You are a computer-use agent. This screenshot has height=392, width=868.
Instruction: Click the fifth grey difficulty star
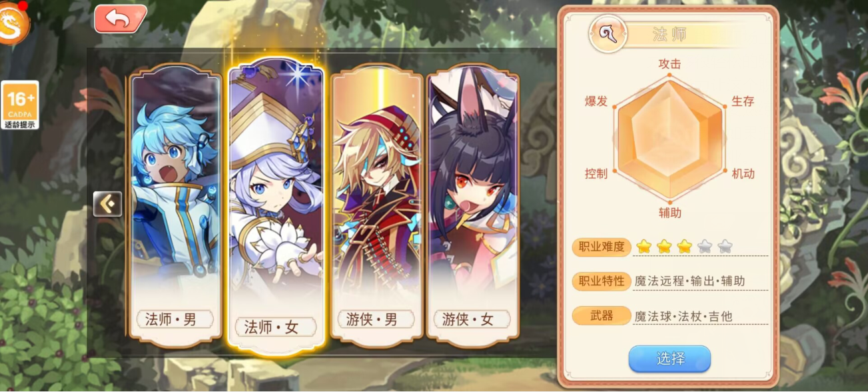point(725,247)
